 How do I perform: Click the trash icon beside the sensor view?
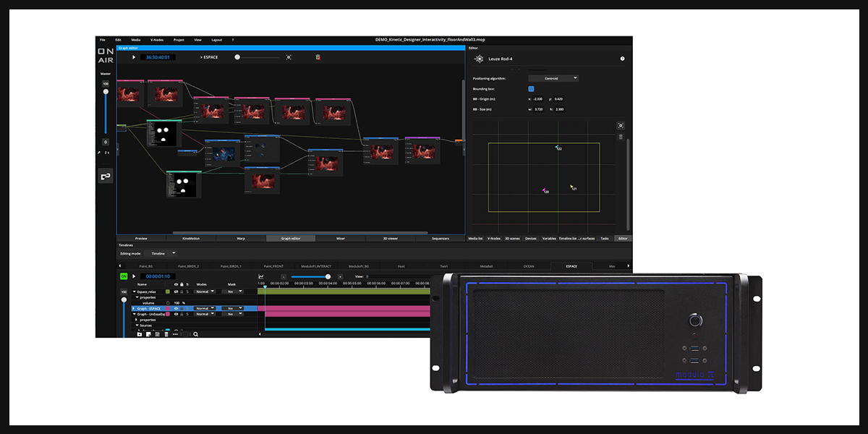621,136
